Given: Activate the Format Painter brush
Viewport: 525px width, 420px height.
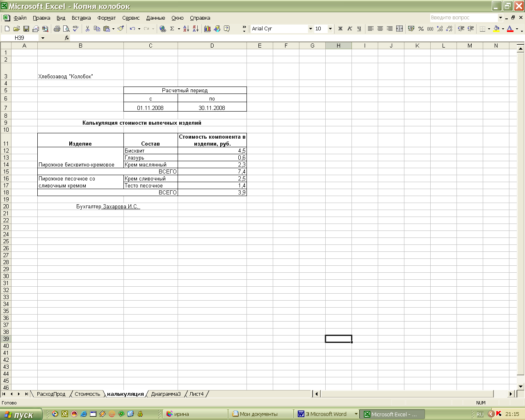Looking at the screenshot, I should [x=121, y=29].
